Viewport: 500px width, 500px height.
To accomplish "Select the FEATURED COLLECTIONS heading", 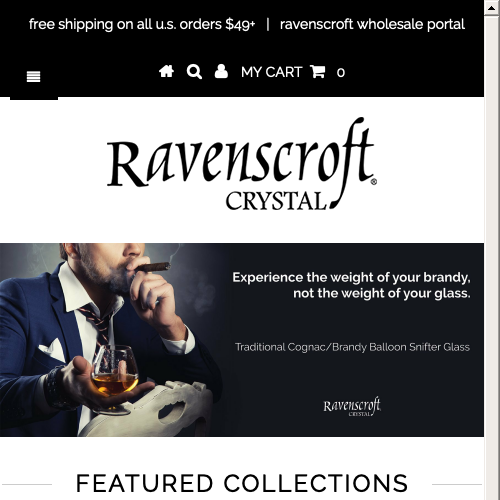I will (242, 483).
